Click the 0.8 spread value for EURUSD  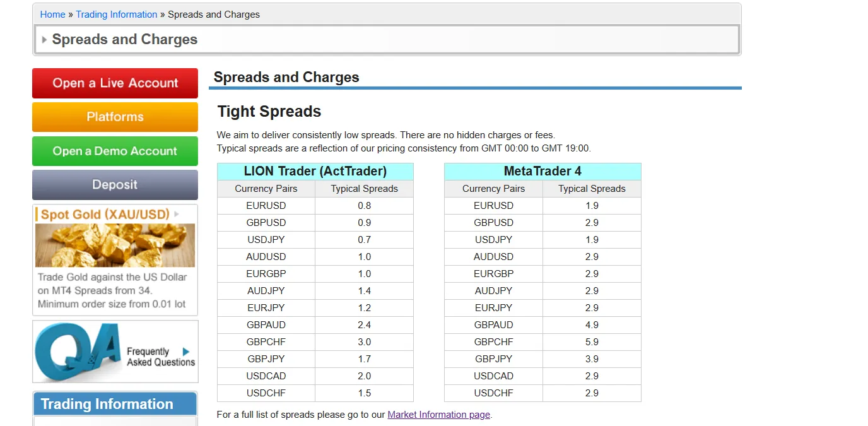[364, 206]
